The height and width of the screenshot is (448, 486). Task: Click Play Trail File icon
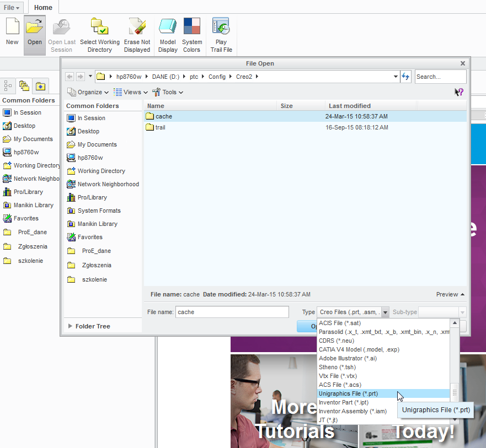click(221, 26)
